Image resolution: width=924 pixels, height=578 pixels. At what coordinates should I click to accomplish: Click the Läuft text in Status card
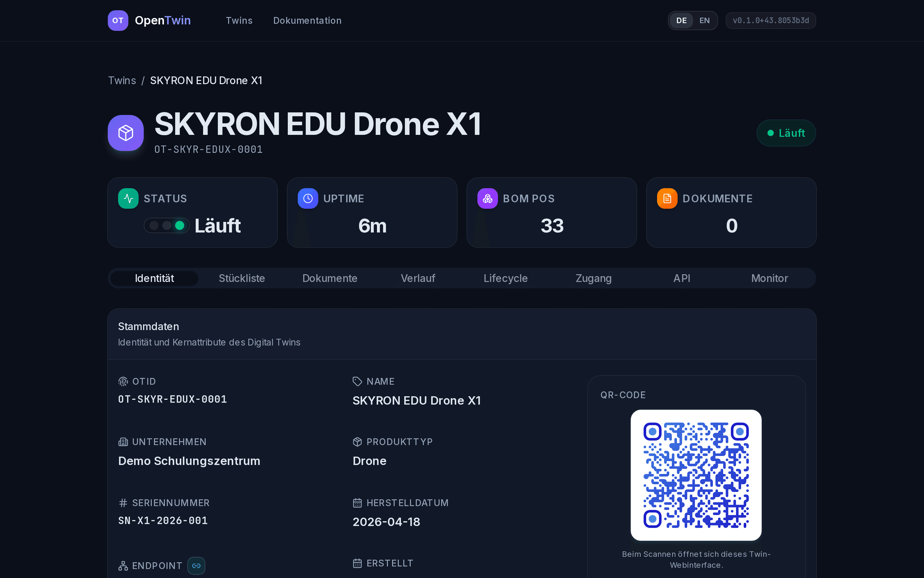click(218, 225)
